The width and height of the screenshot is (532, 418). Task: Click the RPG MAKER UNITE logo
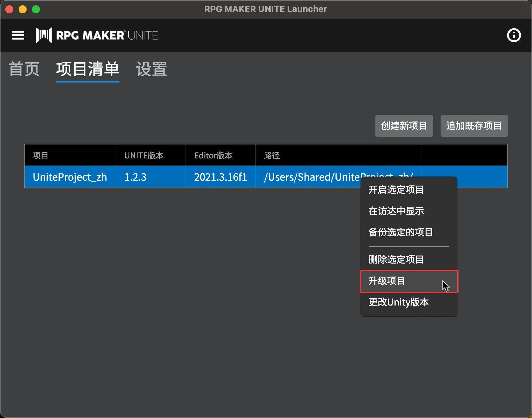click(97, 35)
